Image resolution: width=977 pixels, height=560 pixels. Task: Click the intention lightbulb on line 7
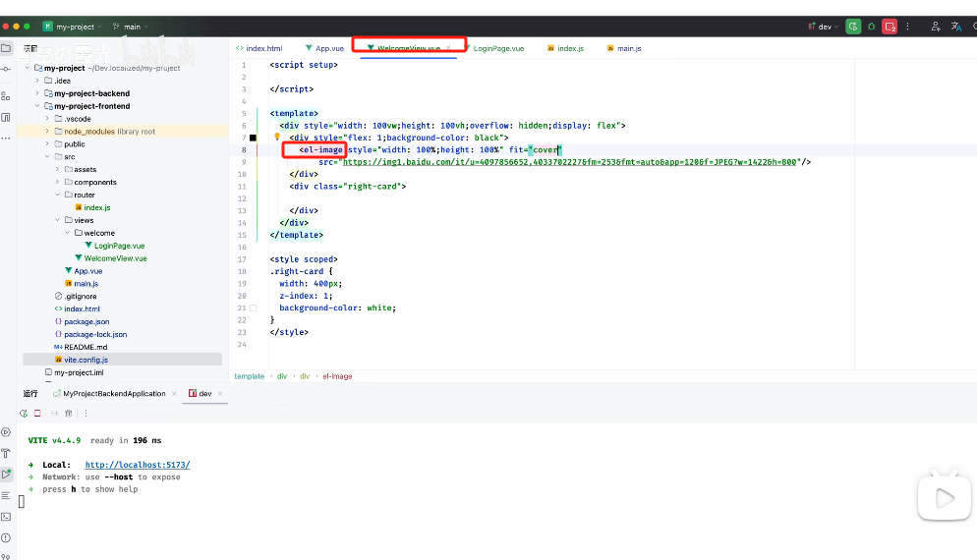tap(277, 137)
